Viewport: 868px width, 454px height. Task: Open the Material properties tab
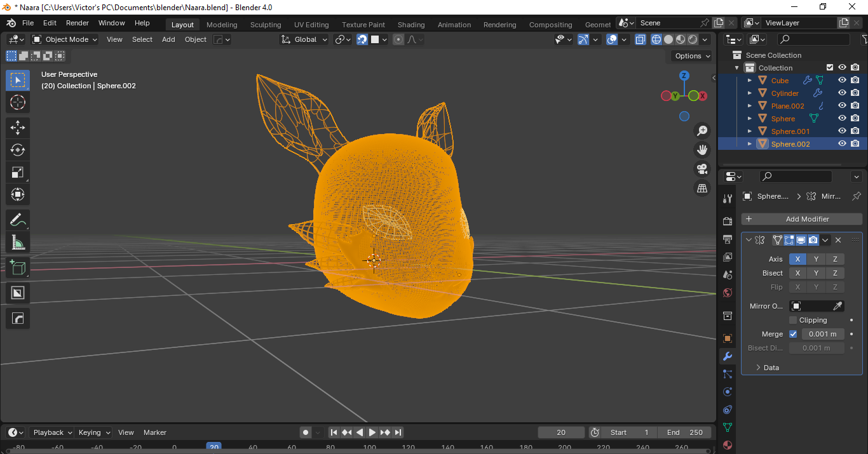tap(728, 445)
